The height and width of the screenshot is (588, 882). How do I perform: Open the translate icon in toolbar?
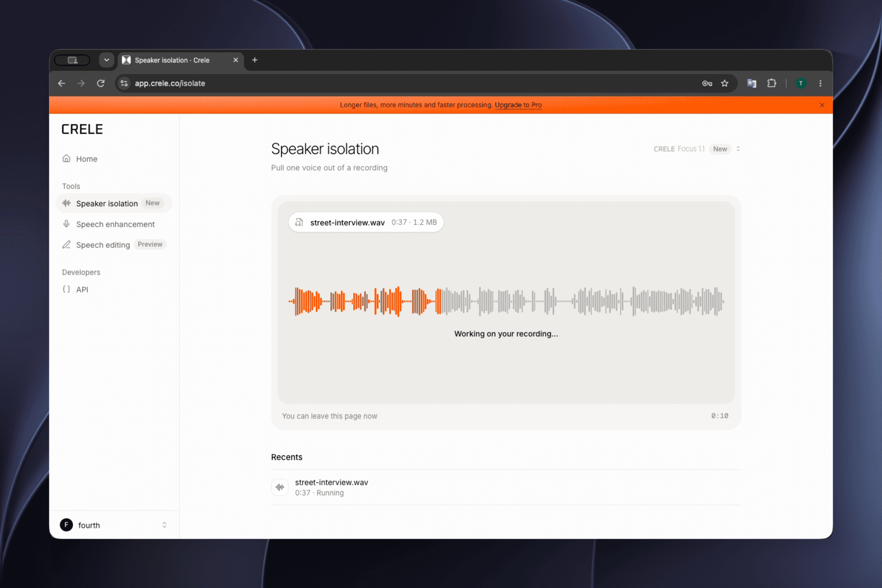tap(751, 83)
